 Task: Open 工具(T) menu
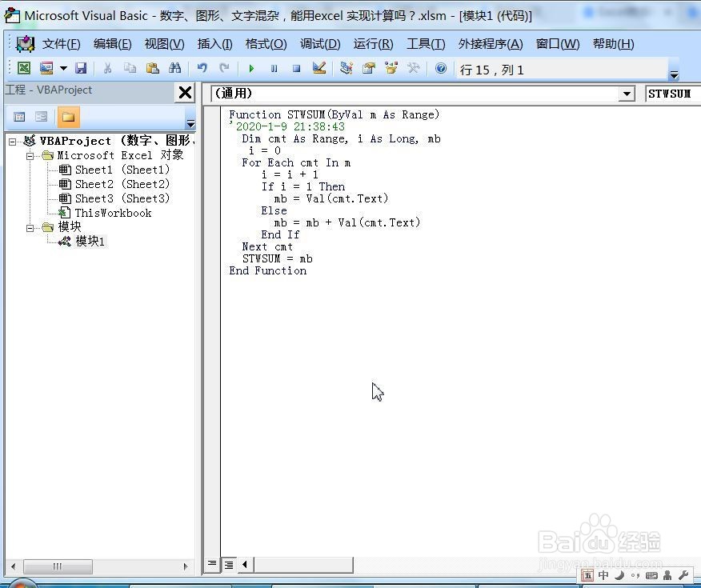coord(426,44)
